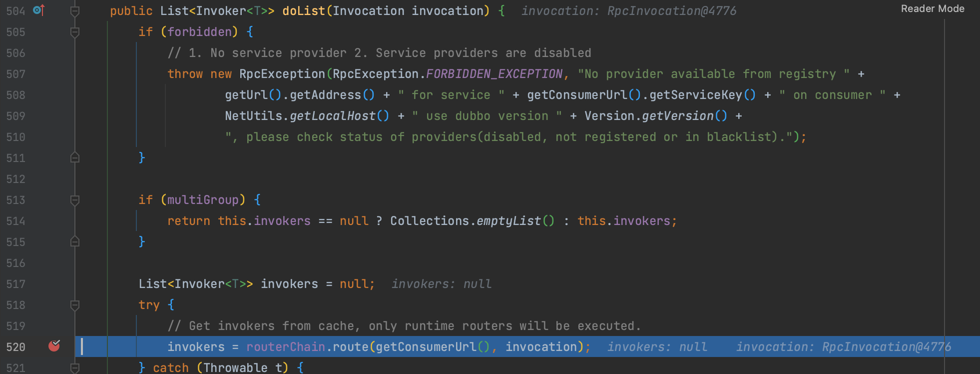Click line number 504 in the gutter
This screenshot has height=374, width=980.
pyautogui.click(x=15, y=11)
